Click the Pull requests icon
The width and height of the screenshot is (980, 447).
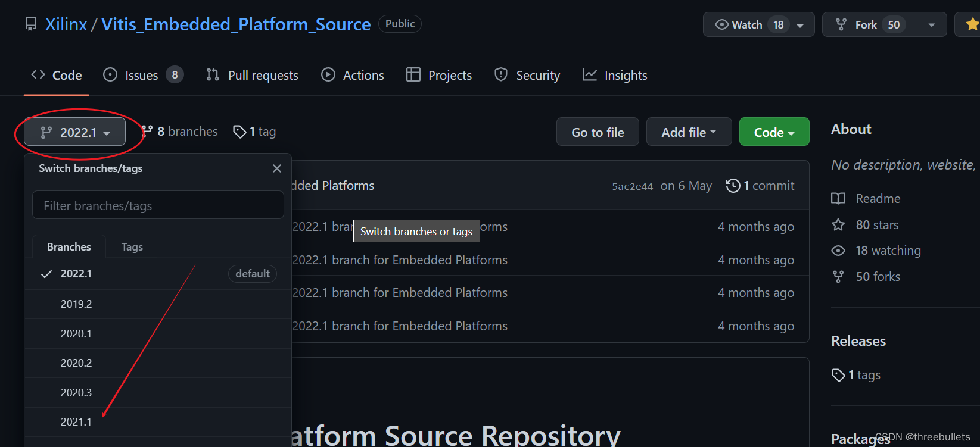click(x=213, y=74)
